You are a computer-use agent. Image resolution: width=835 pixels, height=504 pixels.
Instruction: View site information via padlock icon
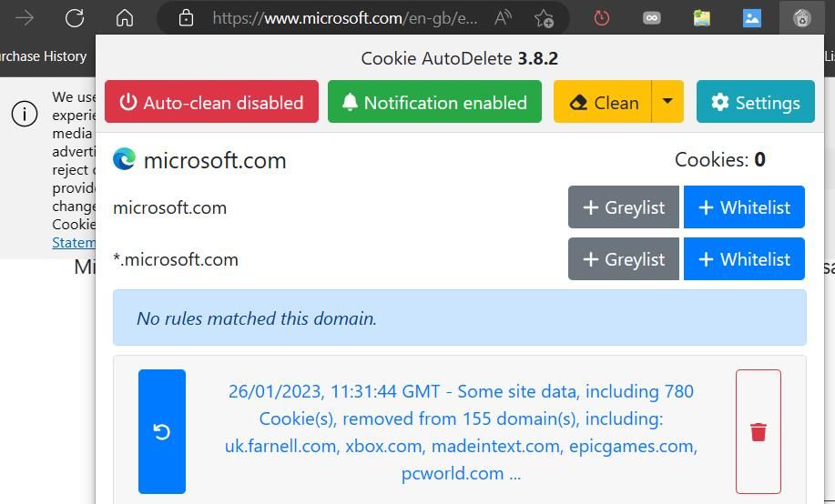coord(186,18)
